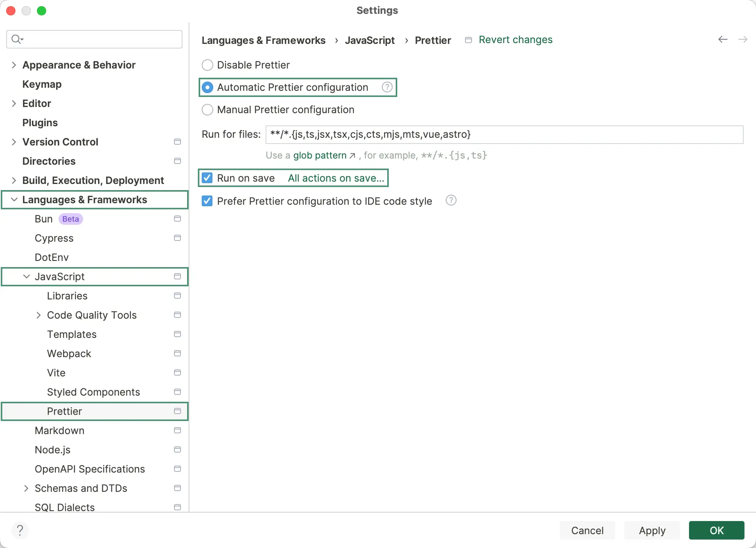Image resolution: width=756 pixels, height=548 pixels.
Task: Click Revert changes link
Action: point(515,40)
